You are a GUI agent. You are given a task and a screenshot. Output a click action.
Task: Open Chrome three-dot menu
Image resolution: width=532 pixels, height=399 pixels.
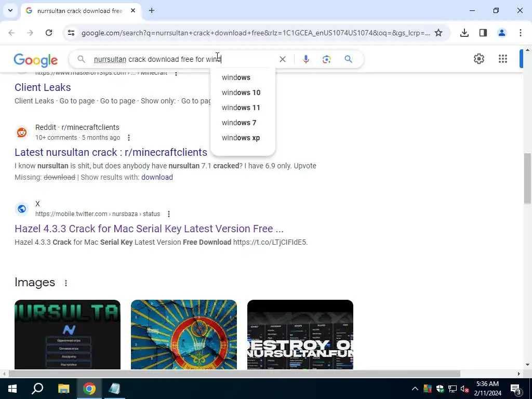click(x=520, y=33)
